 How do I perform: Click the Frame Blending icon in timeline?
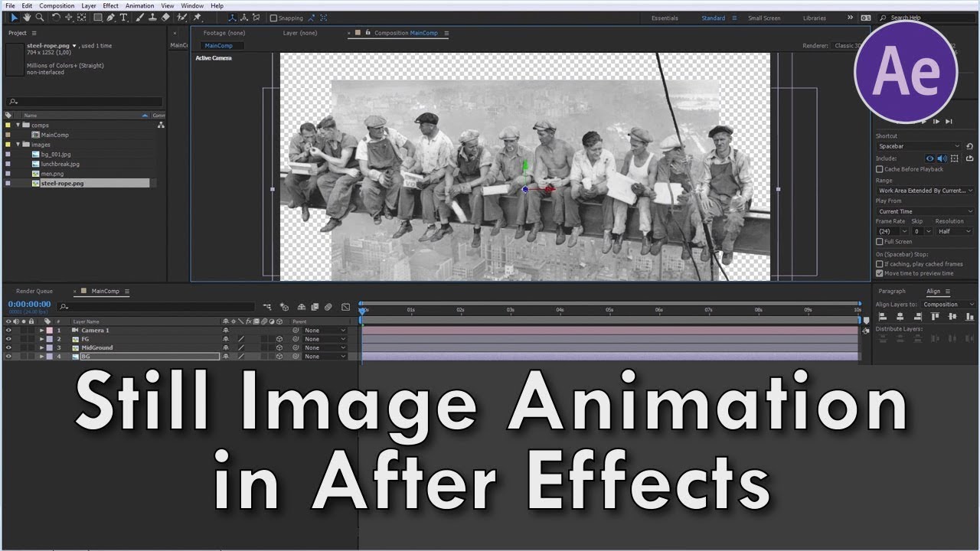(315, 307)
